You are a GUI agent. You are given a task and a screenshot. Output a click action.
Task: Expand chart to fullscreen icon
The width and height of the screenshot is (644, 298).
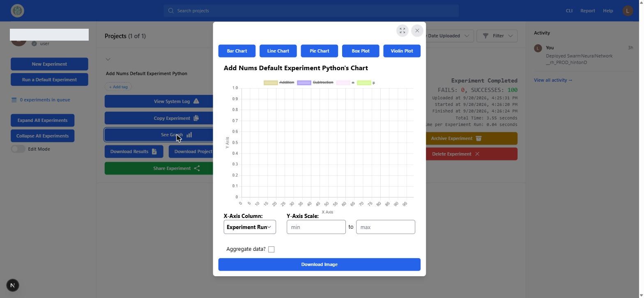coord(402,31)
